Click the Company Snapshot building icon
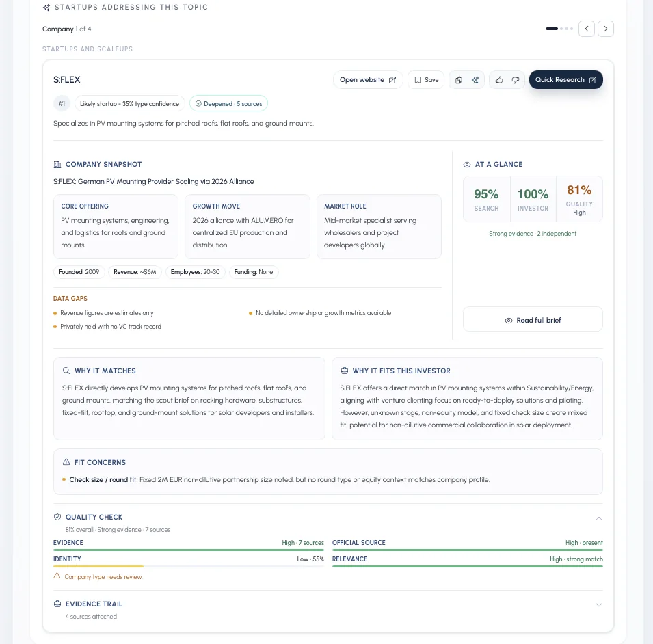Image resolution: width=653 pixels, height=644 pixels. pos(57,165)
